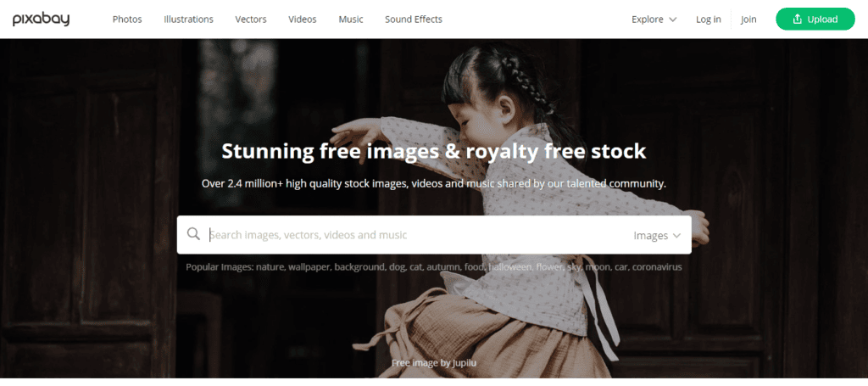Visit the 'autumn' popular images tag
The width and height of the screenshot is (868, 386).
pyautogui.click(x=443, y=267)
